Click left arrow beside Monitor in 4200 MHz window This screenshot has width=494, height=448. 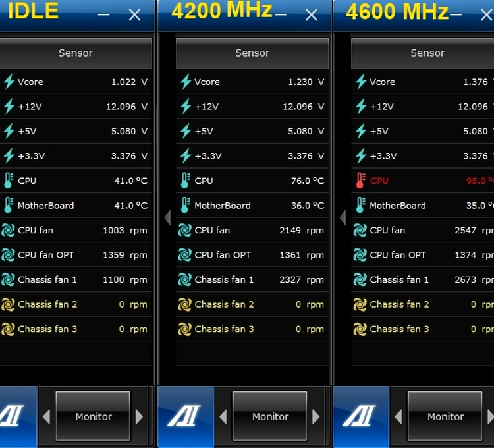(x=223, y=416)
